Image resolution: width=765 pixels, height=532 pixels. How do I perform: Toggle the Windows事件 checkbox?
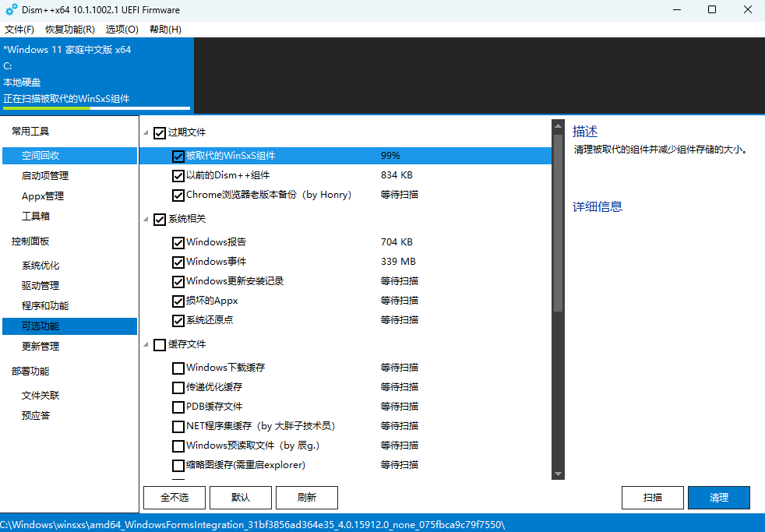178,262
